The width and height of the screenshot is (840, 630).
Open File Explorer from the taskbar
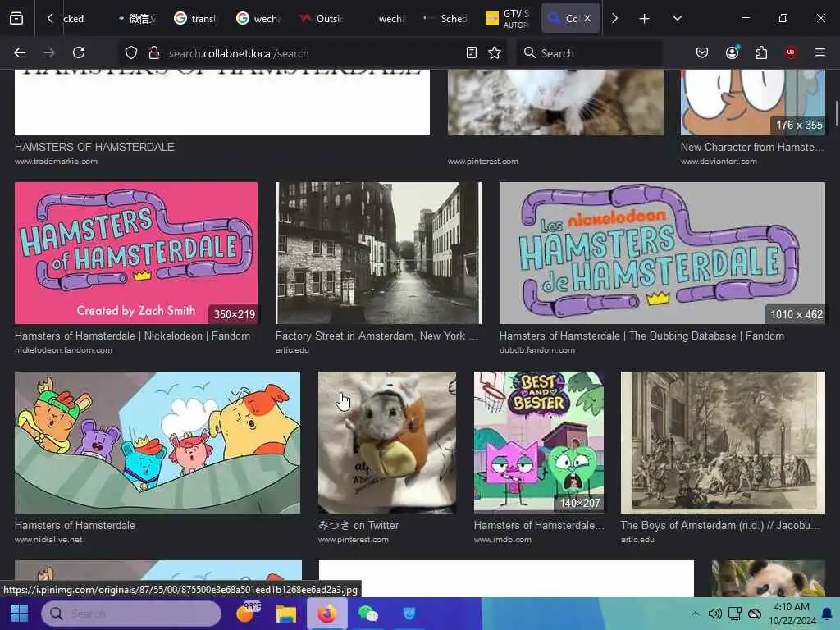tap(286, 614)
